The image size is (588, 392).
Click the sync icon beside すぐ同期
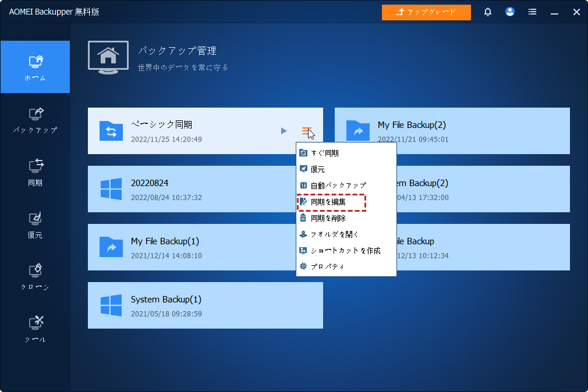point(303,152)
